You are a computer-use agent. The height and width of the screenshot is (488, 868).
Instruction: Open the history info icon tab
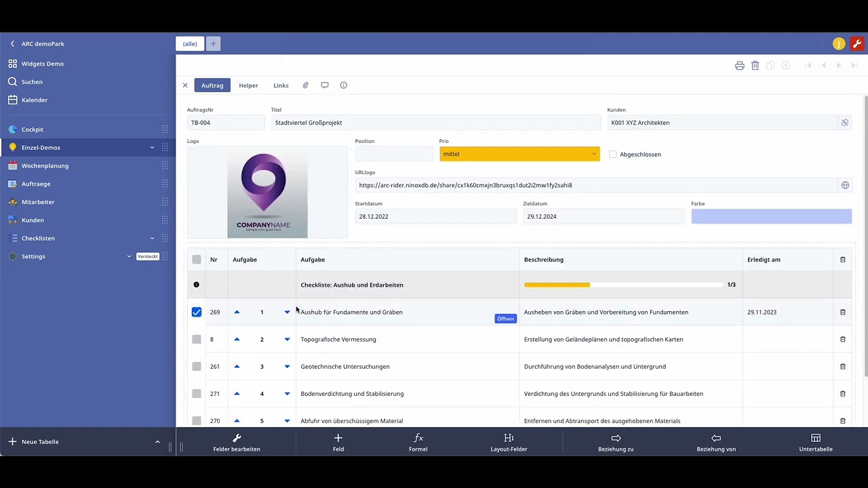[x=344, y=85]
